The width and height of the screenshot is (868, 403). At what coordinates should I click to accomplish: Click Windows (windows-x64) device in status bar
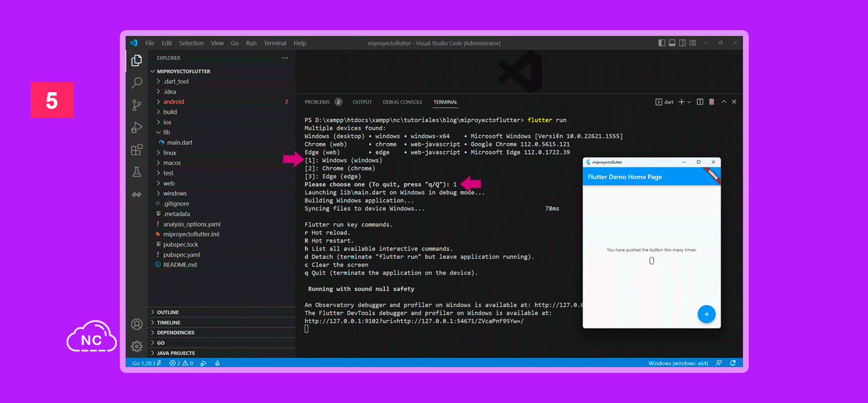click(679, 363)
